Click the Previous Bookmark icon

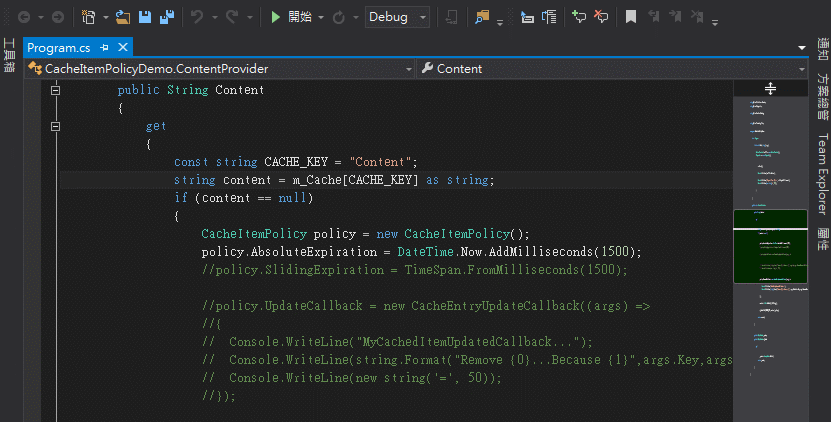click(653, 17)
